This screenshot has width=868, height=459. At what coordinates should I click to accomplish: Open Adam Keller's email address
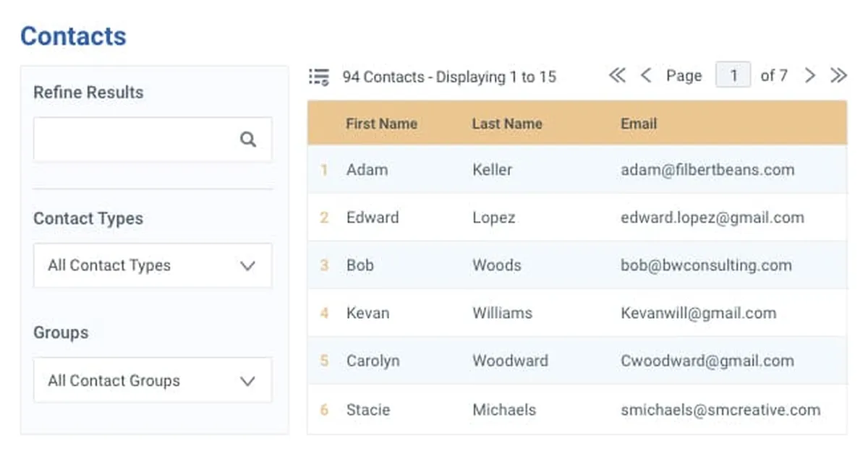click(707, 170)
